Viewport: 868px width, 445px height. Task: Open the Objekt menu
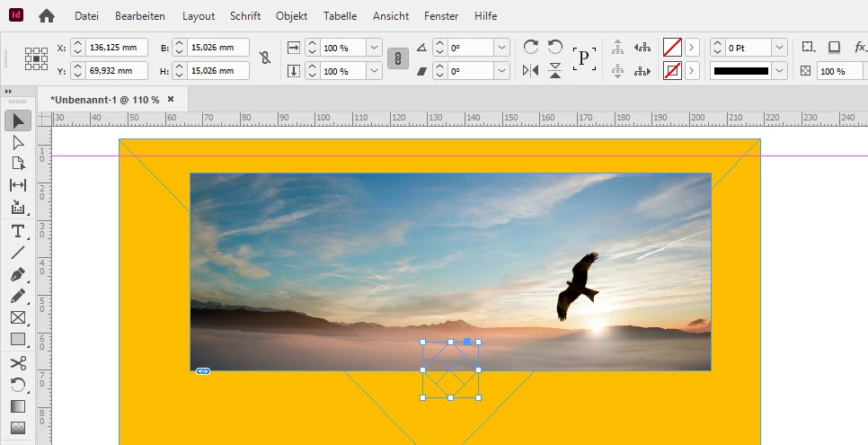(x=292, y=16)
